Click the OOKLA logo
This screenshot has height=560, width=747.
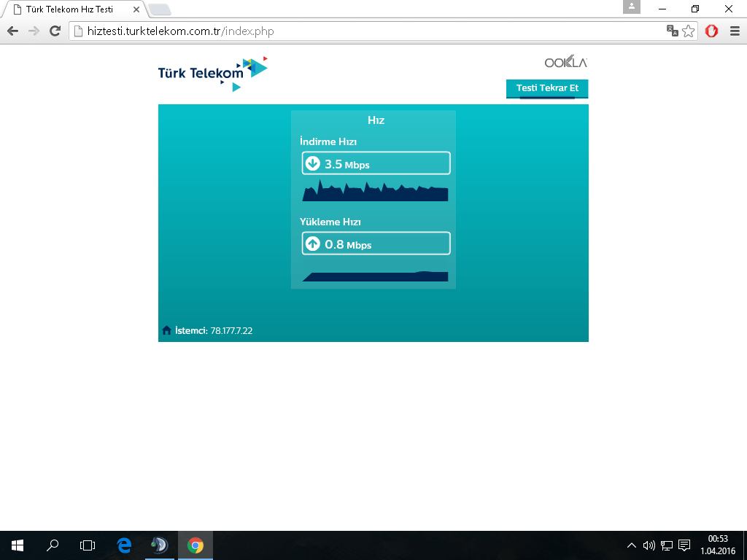pos(566,61)
